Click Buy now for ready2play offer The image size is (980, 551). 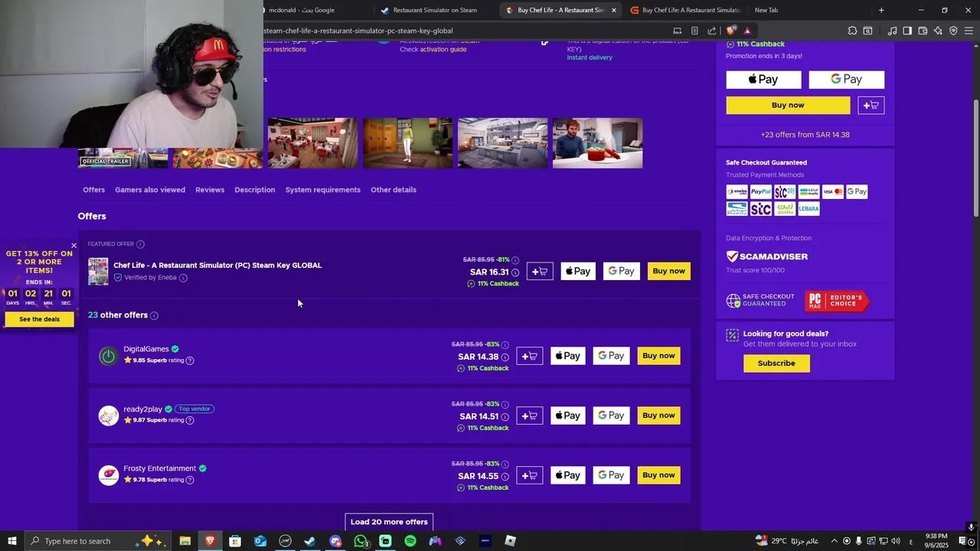pyautogui.click(x=659, y=416)
